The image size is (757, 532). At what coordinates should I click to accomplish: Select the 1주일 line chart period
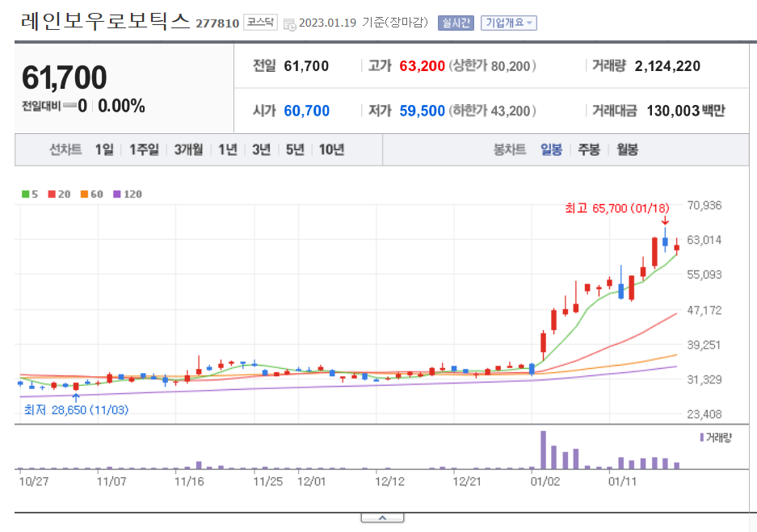144,149
